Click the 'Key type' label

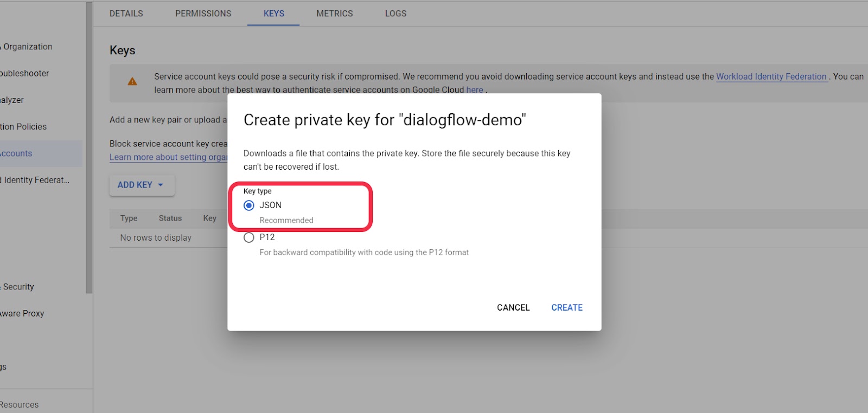point(257,191)
